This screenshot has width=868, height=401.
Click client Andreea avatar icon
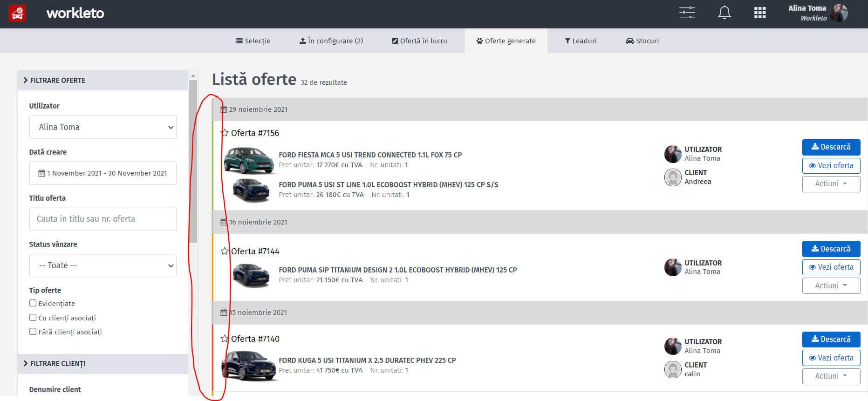point(673,177)
